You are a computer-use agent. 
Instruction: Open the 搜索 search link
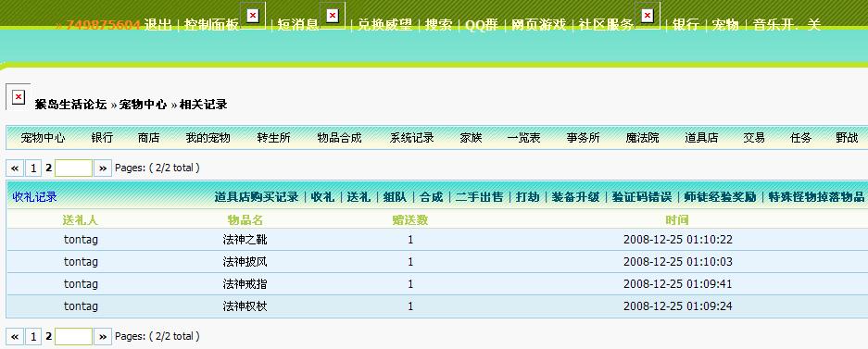click(438, 25)
